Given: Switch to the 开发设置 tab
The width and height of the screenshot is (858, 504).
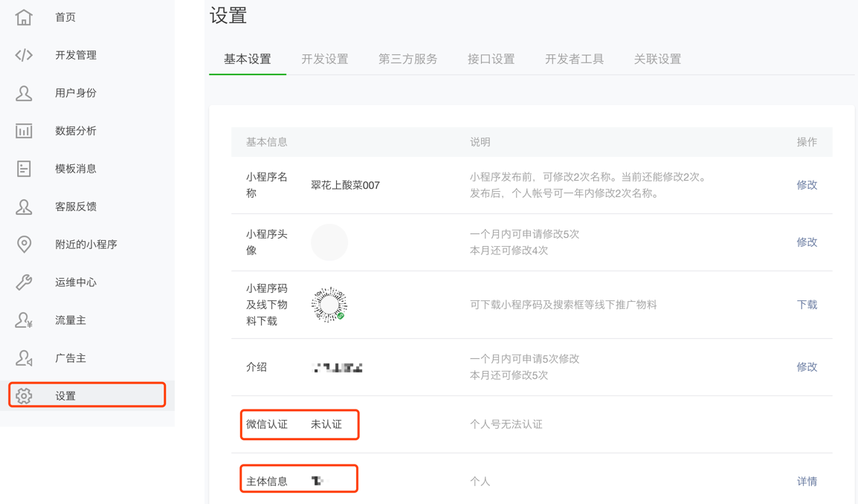Looking at the screenshot, I should click(325, 59).
